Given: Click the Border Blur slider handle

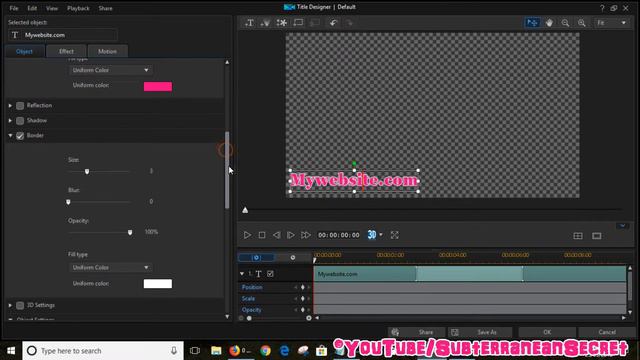Looking at the screenshot, I should (x=68, y=202).
